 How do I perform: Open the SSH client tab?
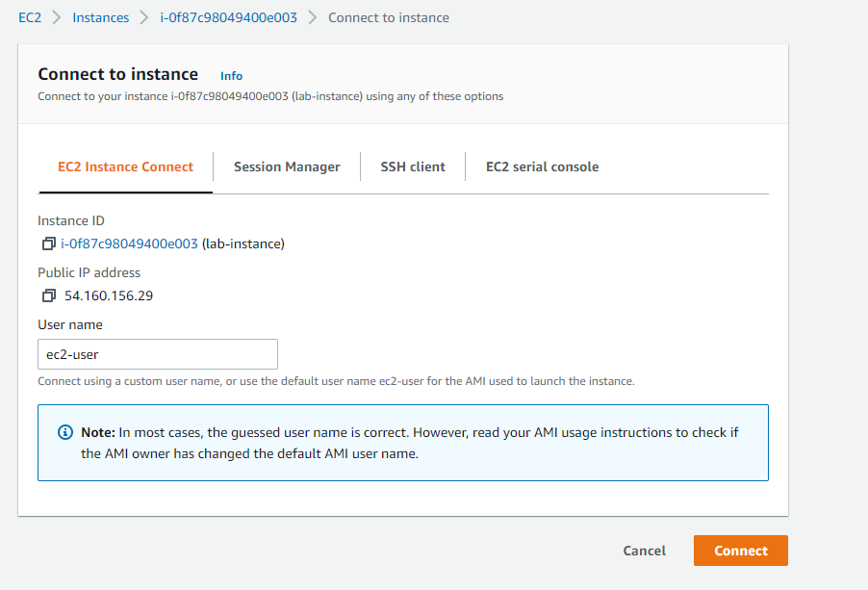[x=412, y=166]
